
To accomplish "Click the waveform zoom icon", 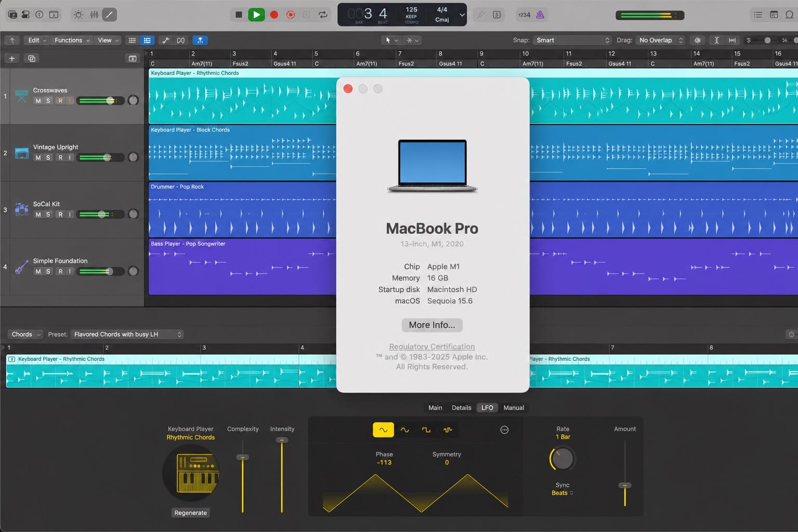I will [x=697, y=40].
